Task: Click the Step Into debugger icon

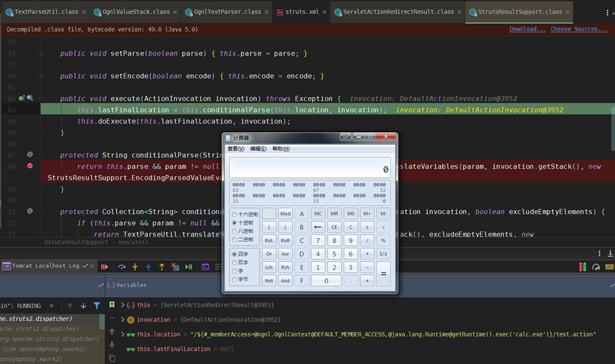Action: point(135,267)
